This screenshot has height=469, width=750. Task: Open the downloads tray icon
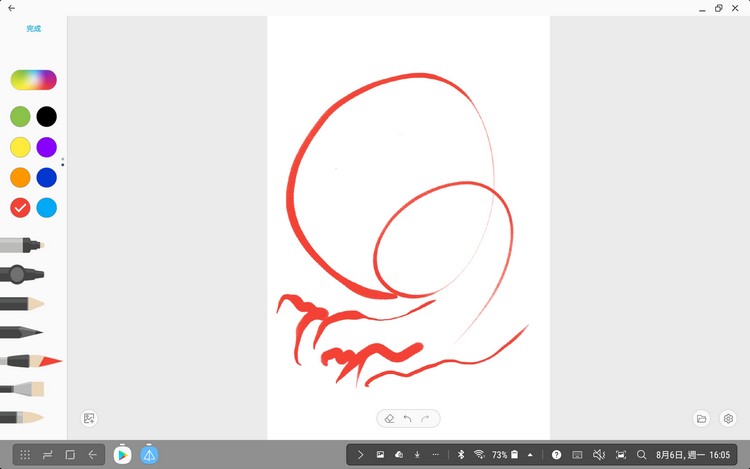pos(417,455)
